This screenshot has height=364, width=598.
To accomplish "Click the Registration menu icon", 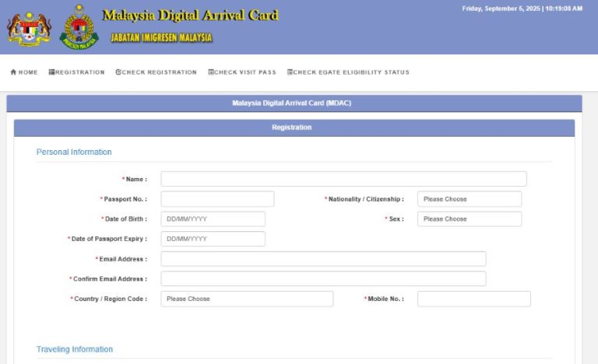I will 52,72.
